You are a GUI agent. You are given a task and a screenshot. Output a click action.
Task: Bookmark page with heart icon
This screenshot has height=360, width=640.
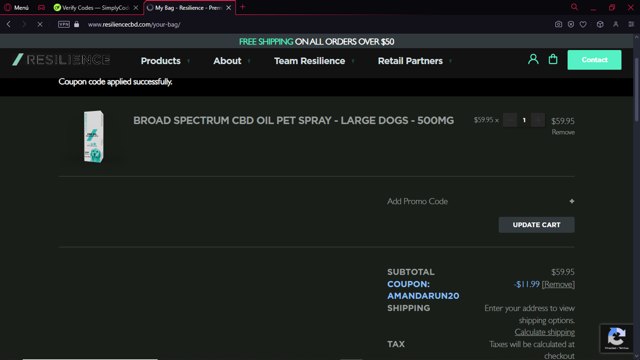click(583, 24)
